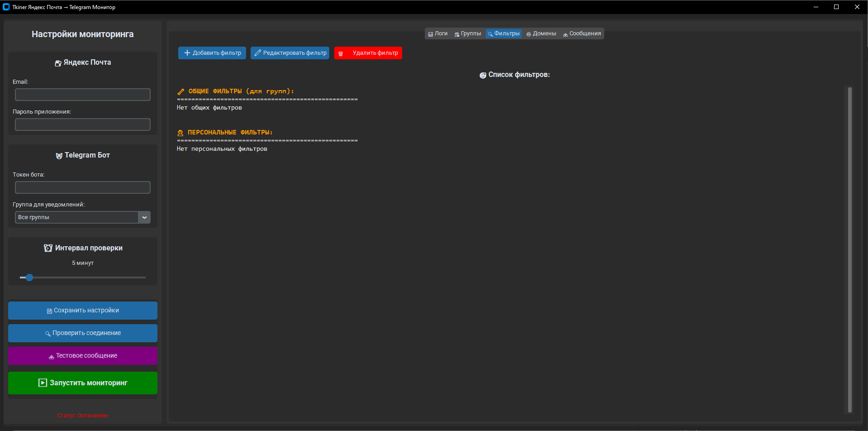This screenshot has height=431, width=868.
Task: Click the pencil icon on Редактировать фильтр
Action: [258, 53]
